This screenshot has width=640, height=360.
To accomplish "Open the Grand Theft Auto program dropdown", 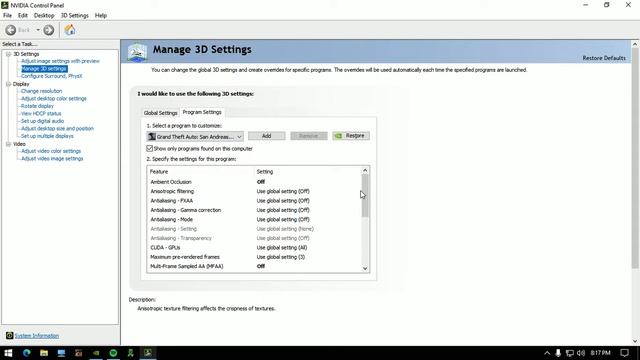I will pyautogui.click(x=196, y=137).
